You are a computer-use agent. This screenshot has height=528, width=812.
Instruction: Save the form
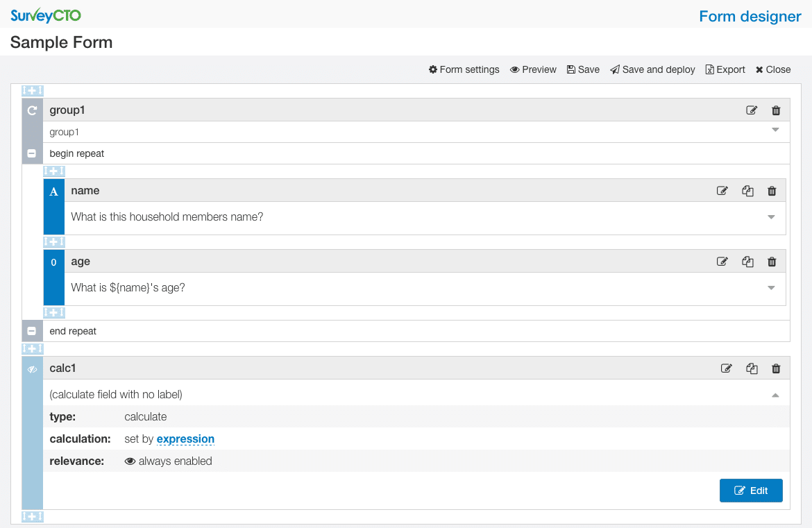(x=583, y=69)
